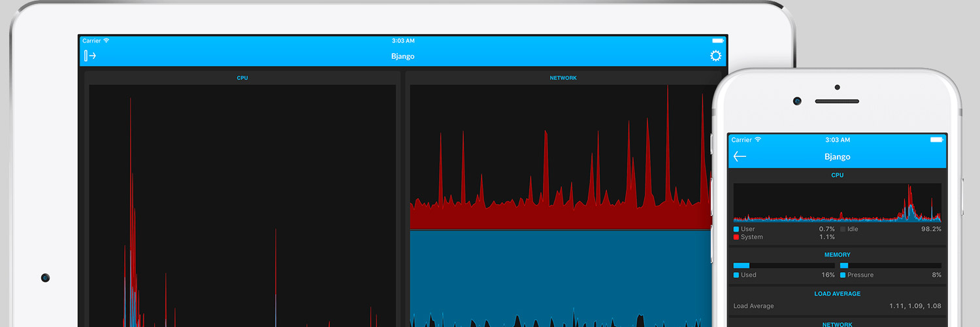Tap the Network graph on the iPad
The width and height of the screenshot is (980, 327).
[560, 205]
